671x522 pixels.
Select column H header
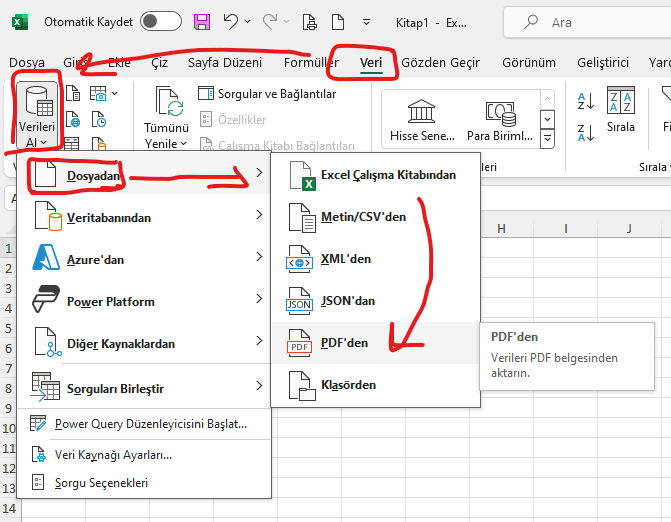502,229
